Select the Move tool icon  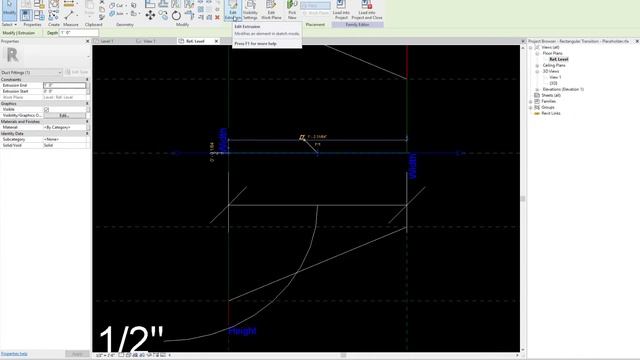pos(150,16)
